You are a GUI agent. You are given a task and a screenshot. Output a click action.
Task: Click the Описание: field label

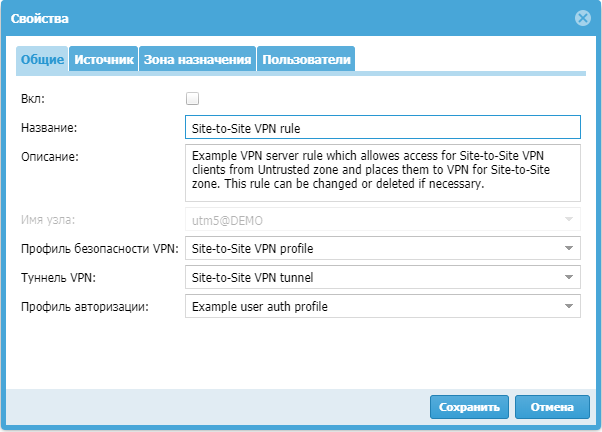[x=49, y=155]
